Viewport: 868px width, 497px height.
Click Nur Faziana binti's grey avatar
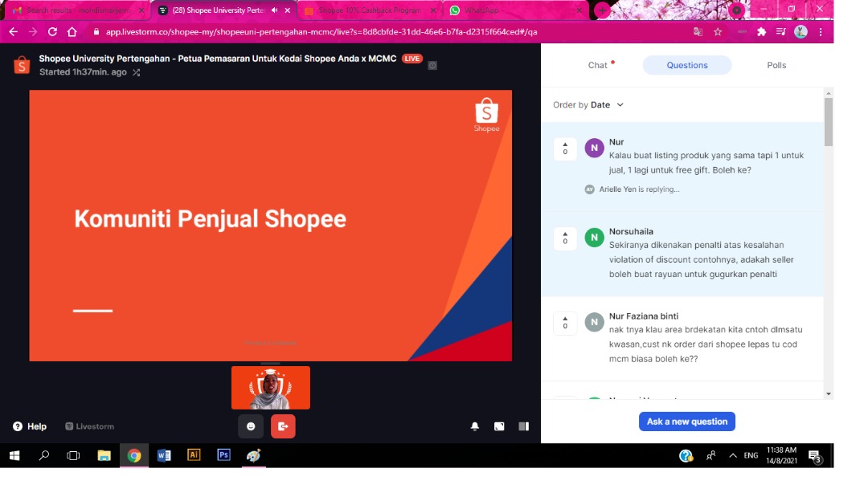594,322
